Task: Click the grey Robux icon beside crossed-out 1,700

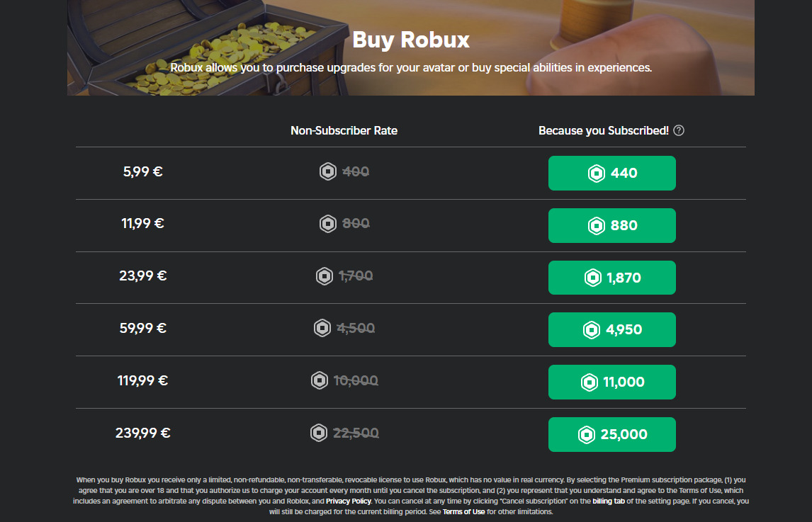Action: coord(325,276)
